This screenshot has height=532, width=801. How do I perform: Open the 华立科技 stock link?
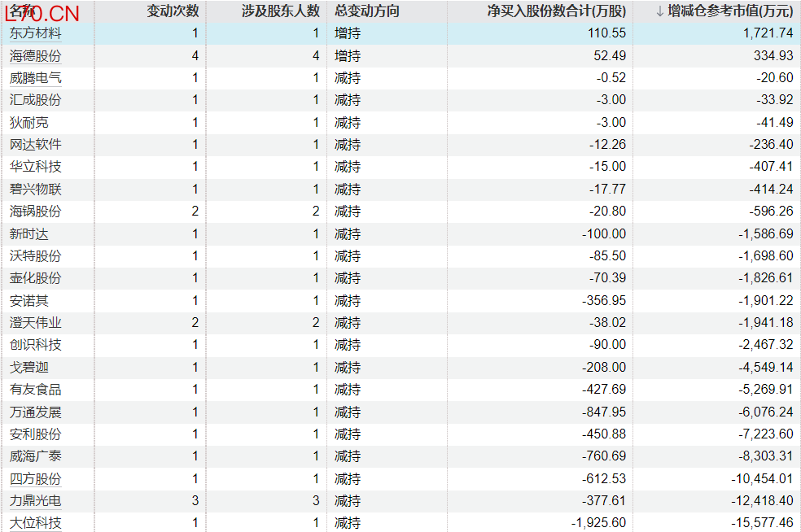[x=35, y=167]
